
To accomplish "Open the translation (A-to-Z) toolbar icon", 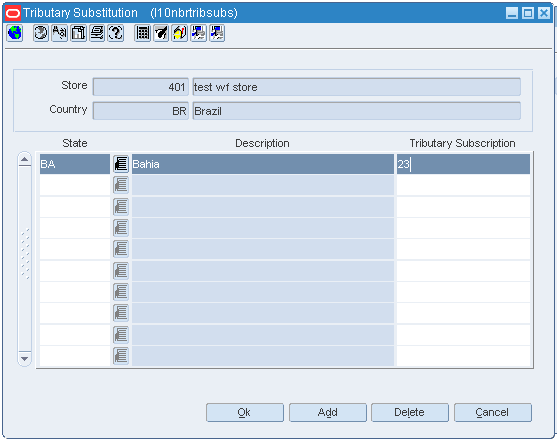I will [x=59, y=33].
